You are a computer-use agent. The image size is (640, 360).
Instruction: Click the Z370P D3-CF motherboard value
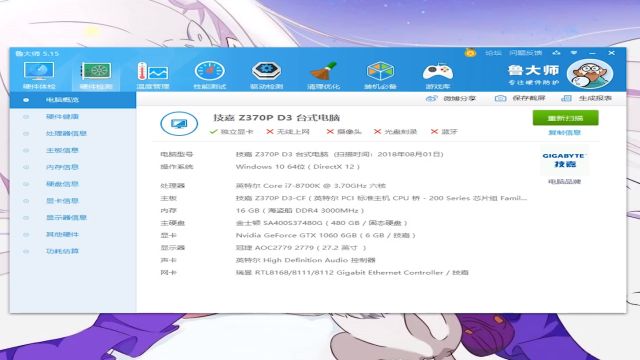click(x=381, y=198)
